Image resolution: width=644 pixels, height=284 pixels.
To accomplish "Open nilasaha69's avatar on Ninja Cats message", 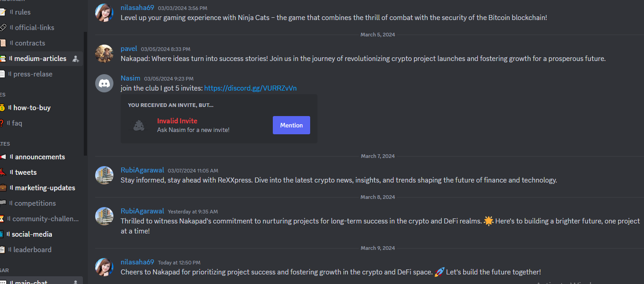I will (104, 13).
